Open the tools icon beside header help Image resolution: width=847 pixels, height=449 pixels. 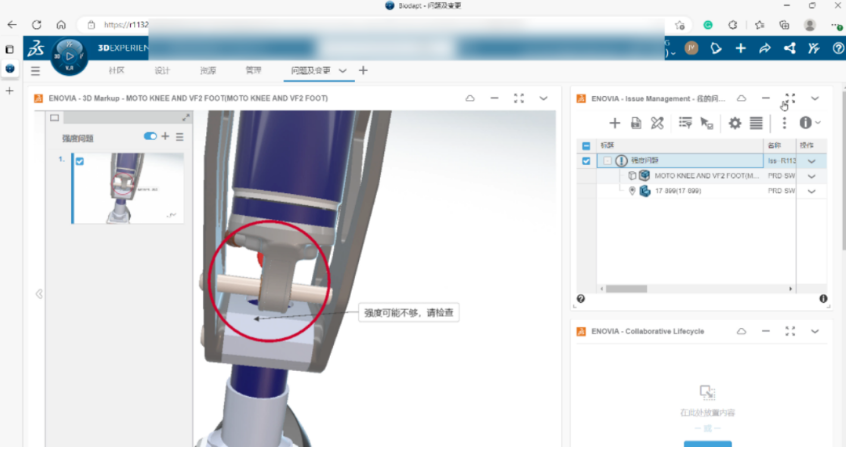coord(814,49)
